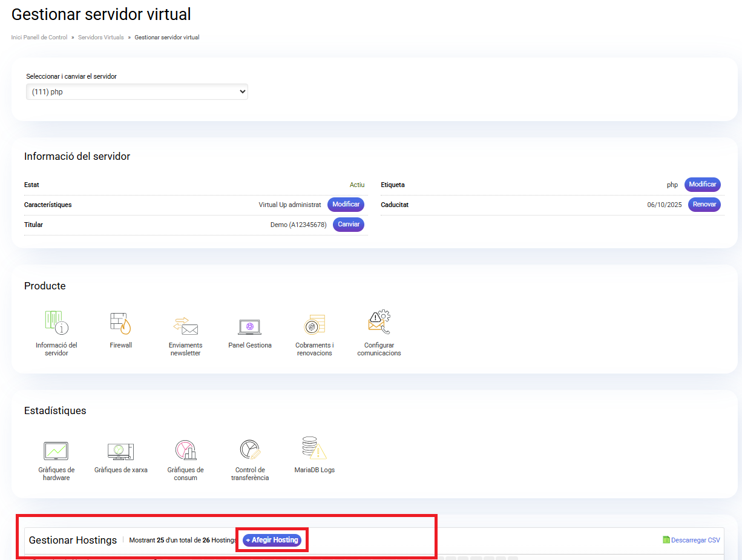Open Control de transferència icon
Image resolution: width=742 pixels, height=560 pixels.
249,450
